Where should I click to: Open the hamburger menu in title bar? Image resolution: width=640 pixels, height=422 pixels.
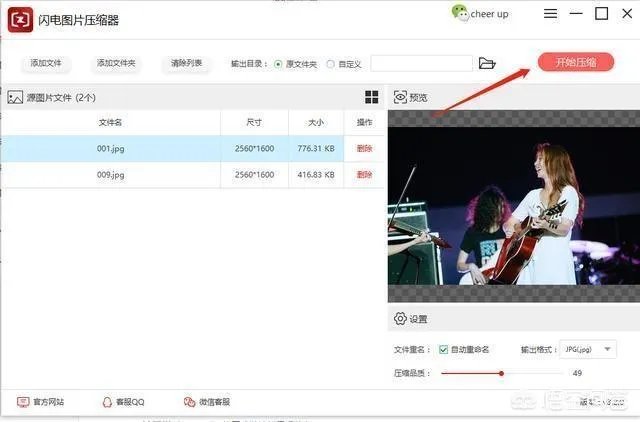[x=550, y=14]
